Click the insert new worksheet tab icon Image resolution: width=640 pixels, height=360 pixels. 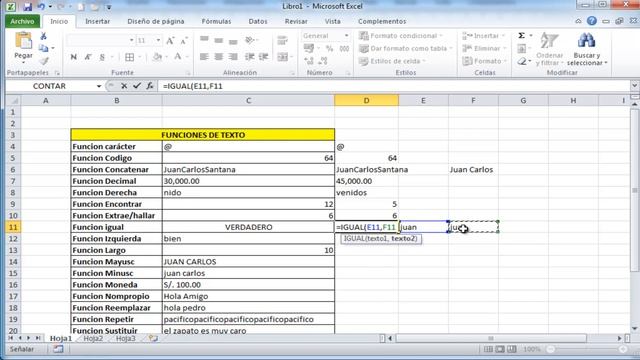pos(153,338)
